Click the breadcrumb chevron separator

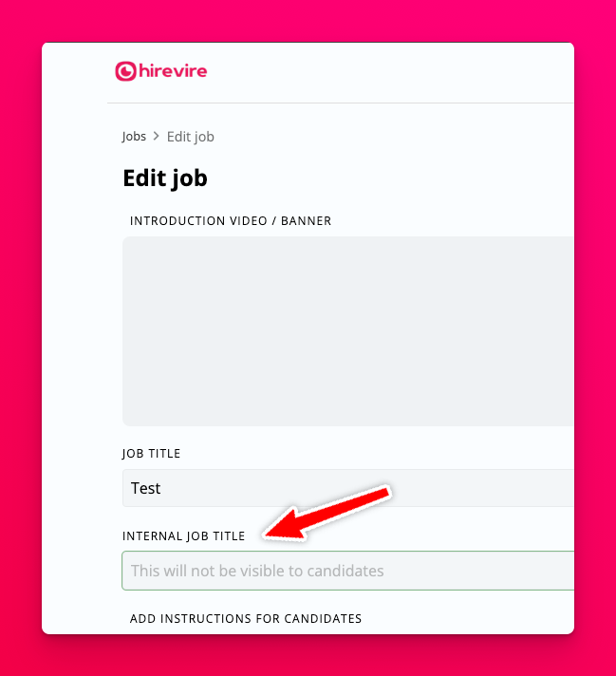point(157,136)
